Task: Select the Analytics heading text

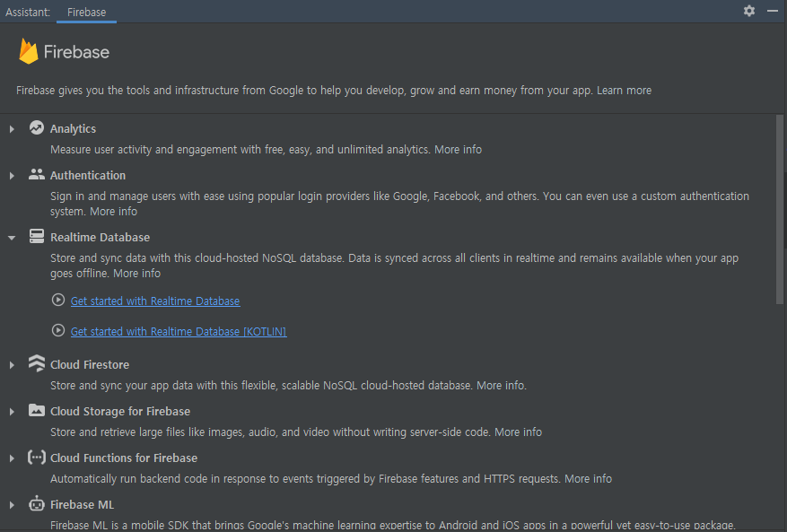Action: [x=74, y=129]
